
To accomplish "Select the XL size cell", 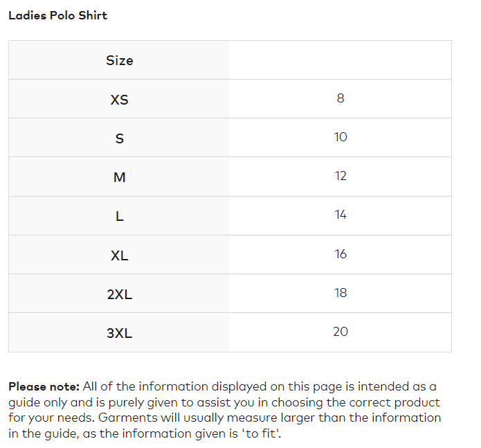I will (x=119, y=256).
